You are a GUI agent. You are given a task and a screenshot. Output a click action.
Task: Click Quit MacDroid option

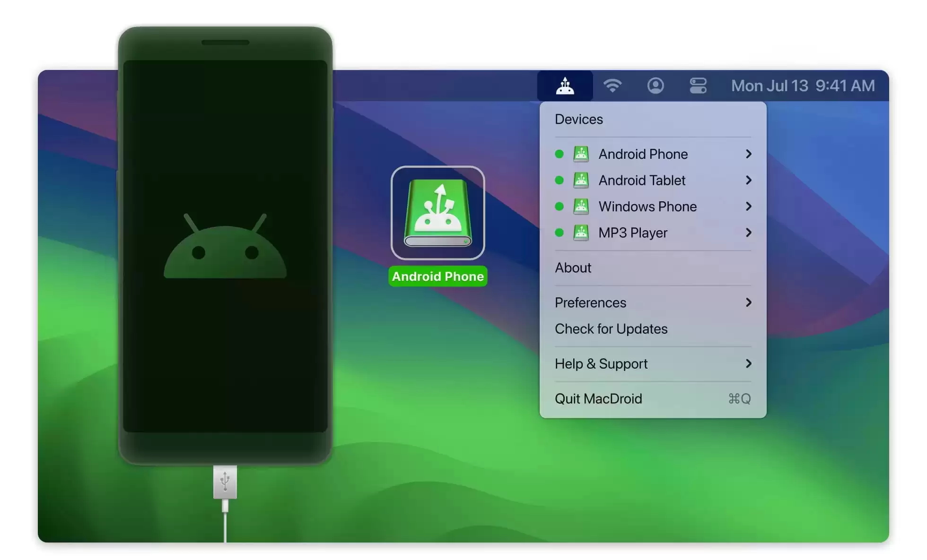598,398
